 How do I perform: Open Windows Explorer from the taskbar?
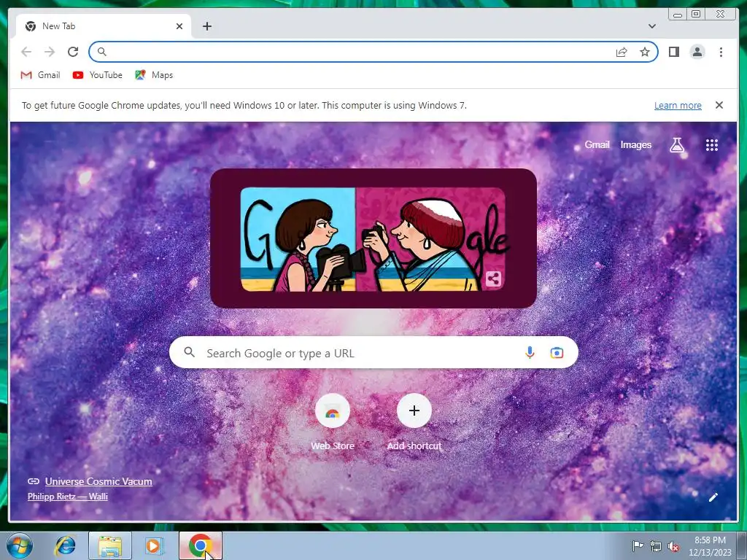109,545
